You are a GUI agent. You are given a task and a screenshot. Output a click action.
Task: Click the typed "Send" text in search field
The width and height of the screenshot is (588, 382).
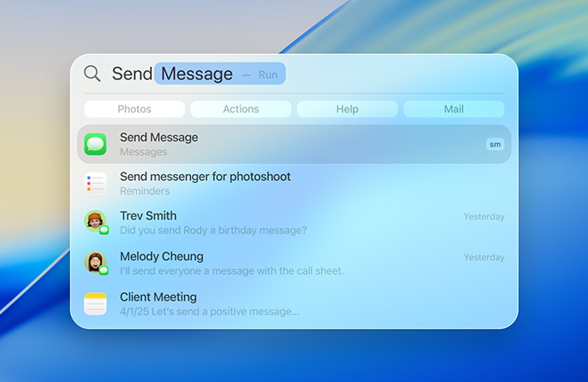pos(132,74)
